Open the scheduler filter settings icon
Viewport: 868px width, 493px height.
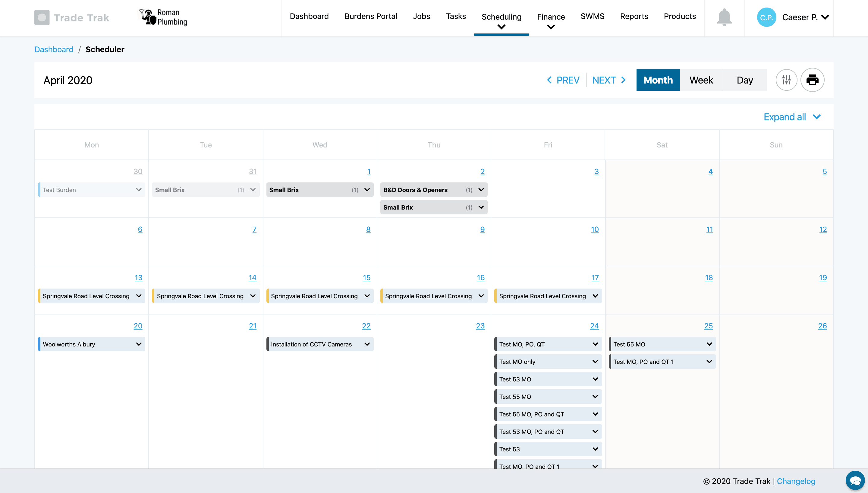pos(786,80)
